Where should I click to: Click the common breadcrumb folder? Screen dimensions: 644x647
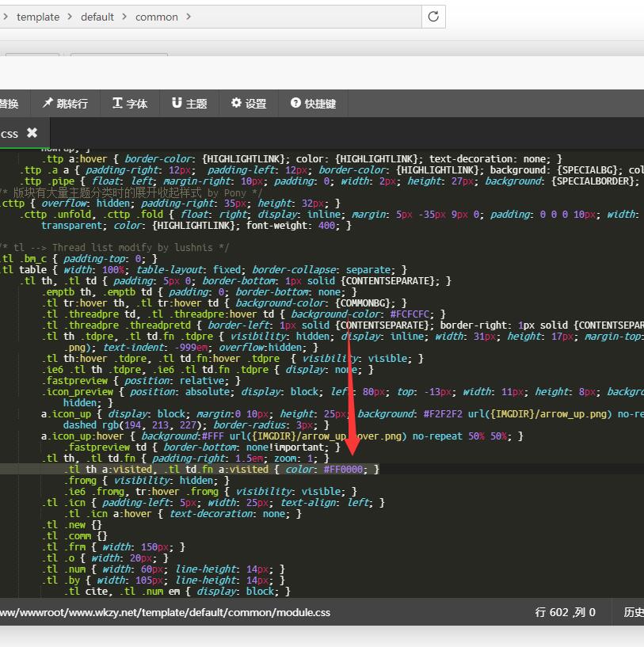click(x=157, y=17)
